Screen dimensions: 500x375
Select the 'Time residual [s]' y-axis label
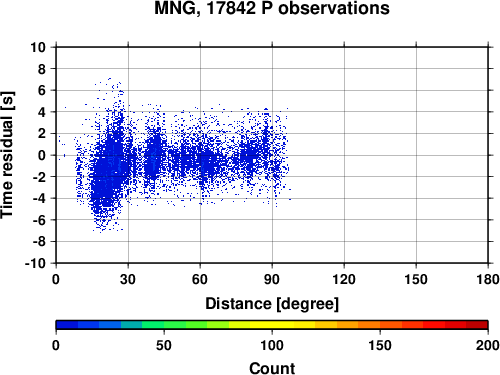coord(7,155)
